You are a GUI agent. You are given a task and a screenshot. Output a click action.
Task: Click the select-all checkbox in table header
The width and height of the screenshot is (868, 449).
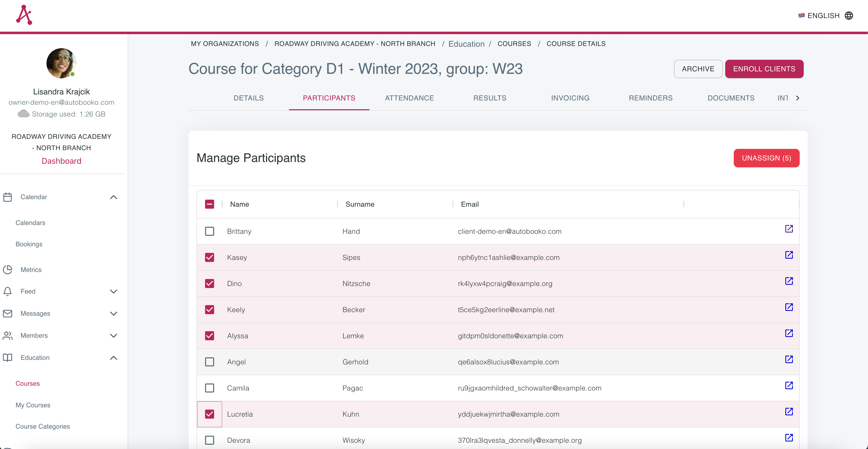210,204
